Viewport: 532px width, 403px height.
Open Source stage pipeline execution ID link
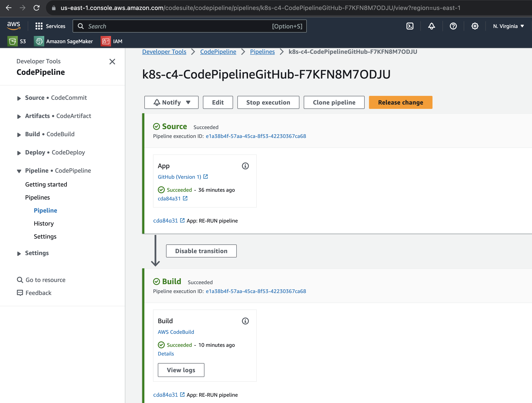[256, 136]
